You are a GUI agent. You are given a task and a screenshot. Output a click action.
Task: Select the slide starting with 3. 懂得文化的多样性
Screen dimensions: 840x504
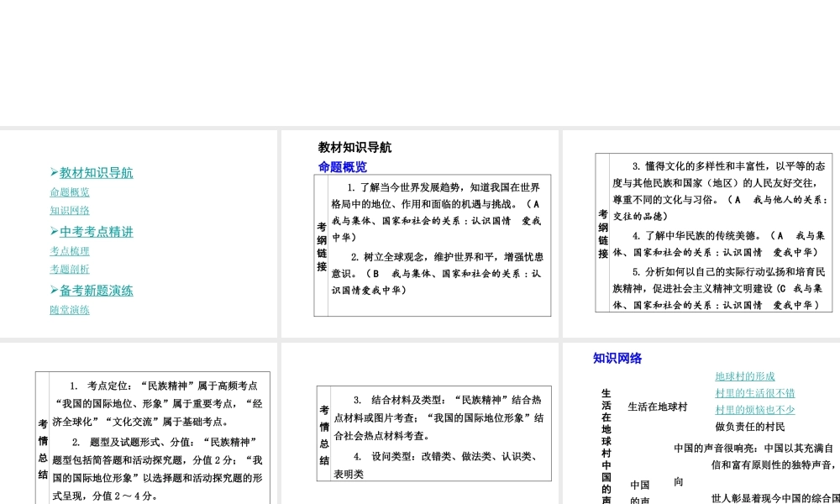coord(701,234)
